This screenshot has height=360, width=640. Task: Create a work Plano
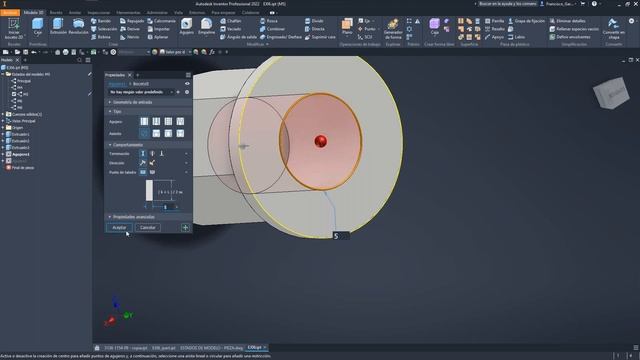(347, 27)
